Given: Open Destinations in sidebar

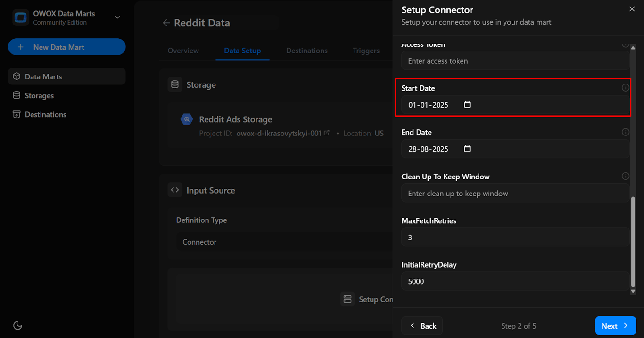Looking at the screenshot, I should click(67, 114).
